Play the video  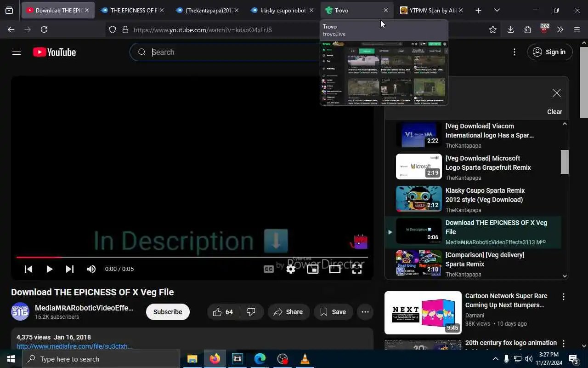pos(49,269)
